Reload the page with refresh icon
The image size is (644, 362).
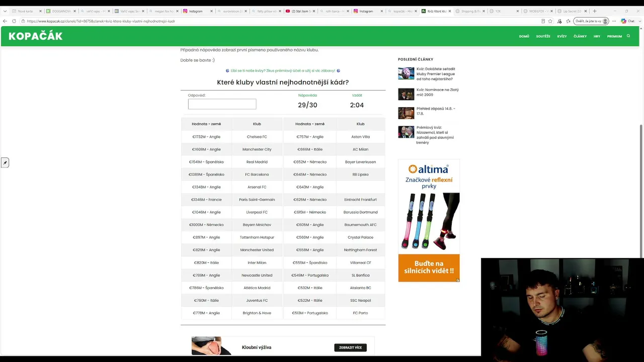coord(14,21)
